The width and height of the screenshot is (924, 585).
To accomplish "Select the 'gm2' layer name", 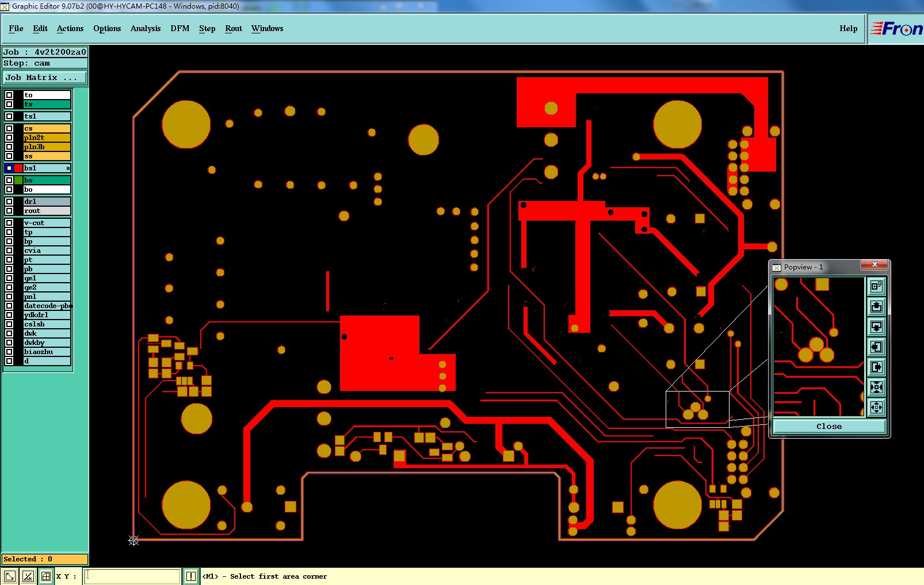I will 47,287.
